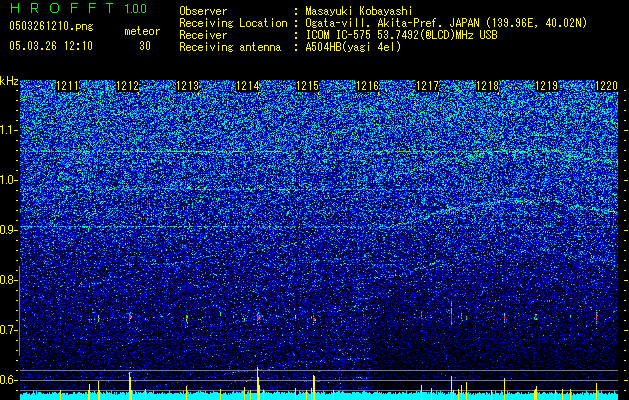Image resolution: width=629 pixels, height=400 pixels.
Task: Click the date stamp 05.03.26 12:10
Action: [x=51, y=45]
